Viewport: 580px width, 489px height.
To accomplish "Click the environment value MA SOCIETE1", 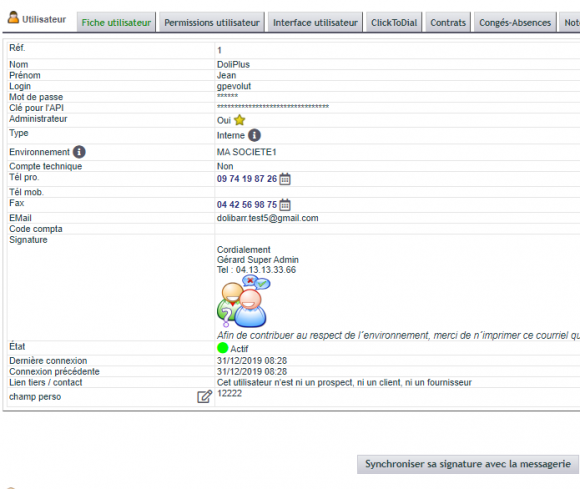I will 246,152.
